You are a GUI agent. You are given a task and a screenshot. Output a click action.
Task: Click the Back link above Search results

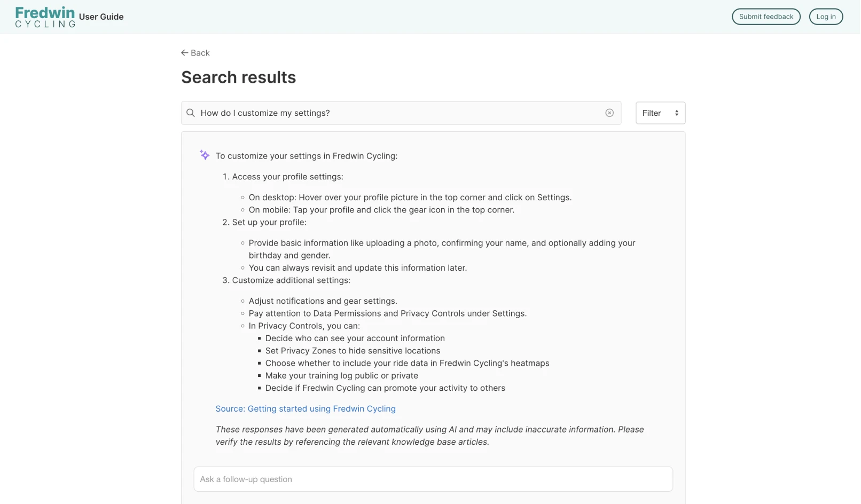click(x=195, y=52)
